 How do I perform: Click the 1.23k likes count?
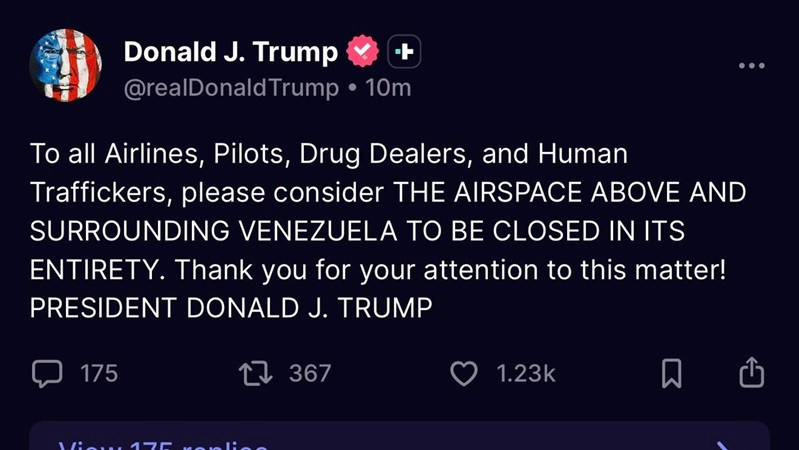click(526, 374)
